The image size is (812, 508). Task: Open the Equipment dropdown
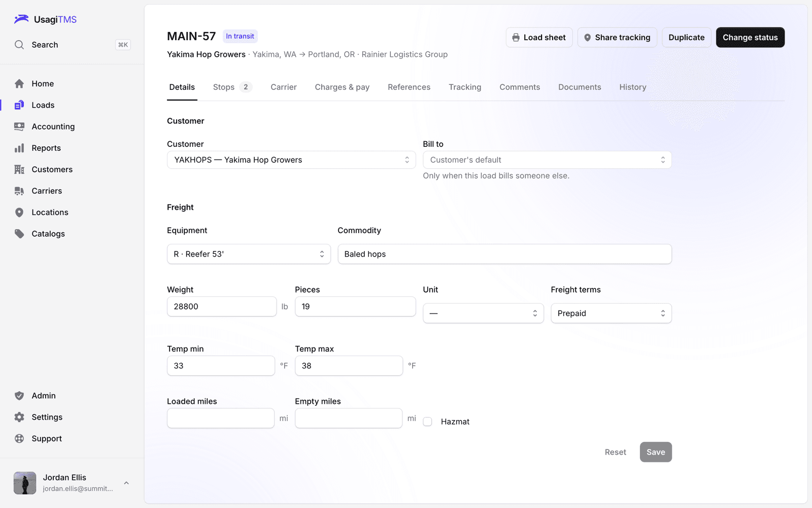[x=249, y=254]
